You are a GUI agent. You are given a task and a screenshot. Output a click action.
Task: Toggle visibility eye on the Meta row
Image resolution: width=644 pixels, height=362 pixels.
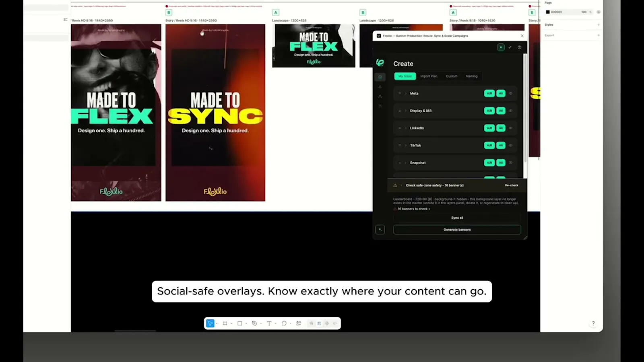[x=510, y=93]
